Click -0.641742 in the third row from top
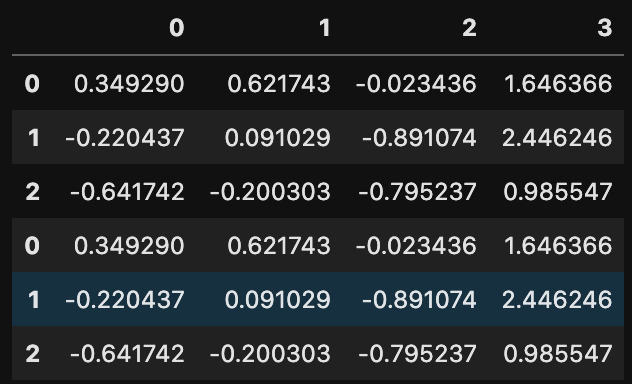The width and height of the screenshot is (632, 384). (x=127, y=192)
